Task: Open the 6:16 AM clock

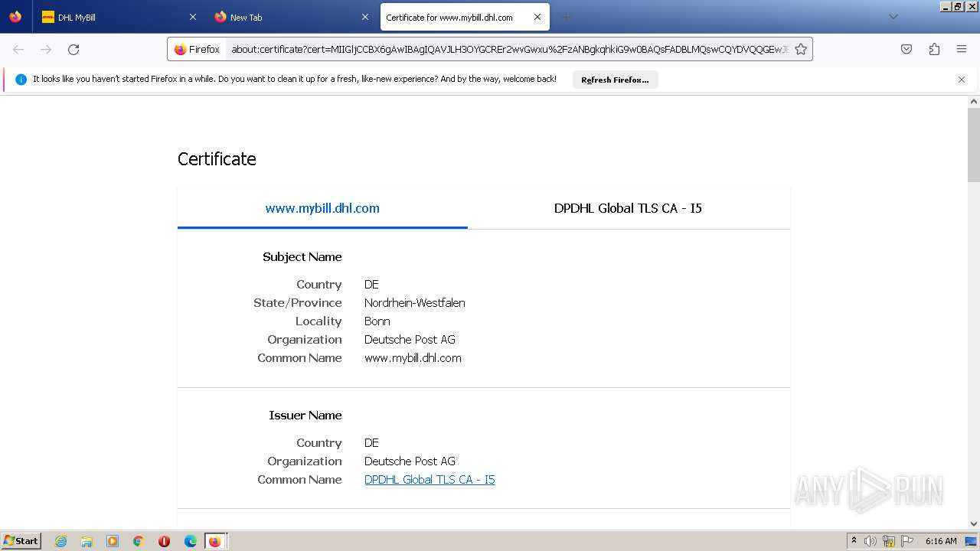Action: pyautogui.click(x=941, y=541)
